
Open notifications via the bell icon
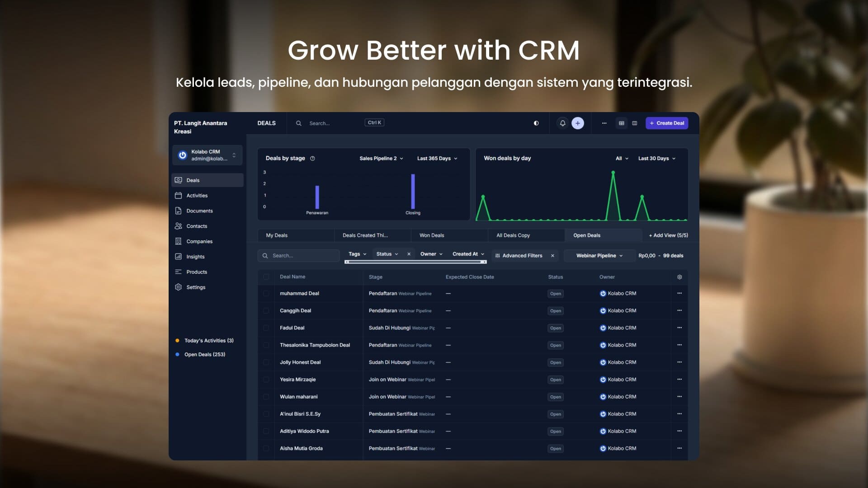(562, 123)
